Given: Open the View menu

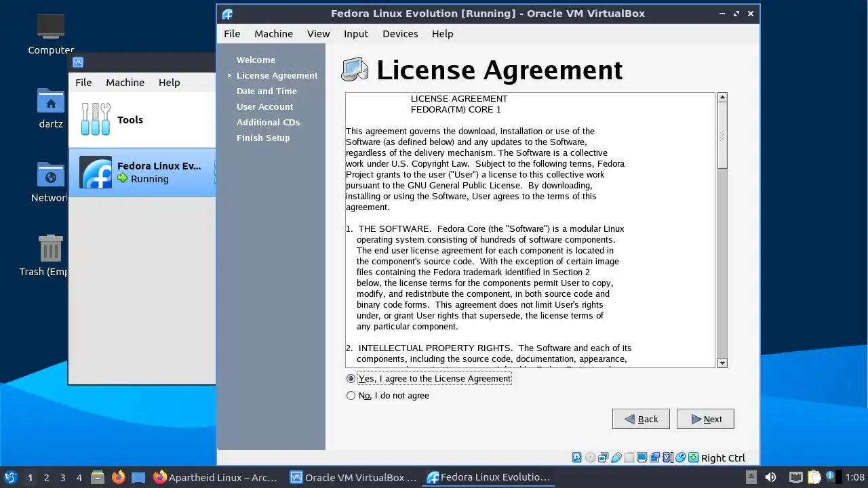Looking at the screenshot, I should click(x=318, y=33).
